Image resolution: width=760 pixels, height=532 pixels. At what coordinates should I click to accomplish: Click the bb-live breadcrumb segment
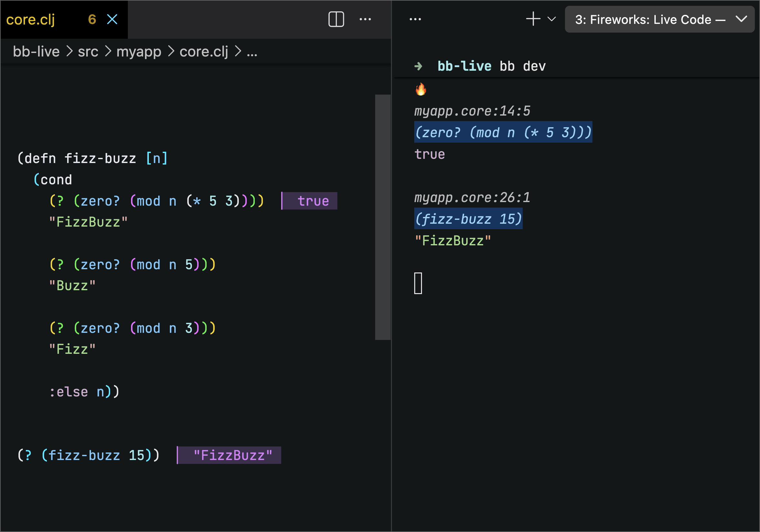click(36, 52)
